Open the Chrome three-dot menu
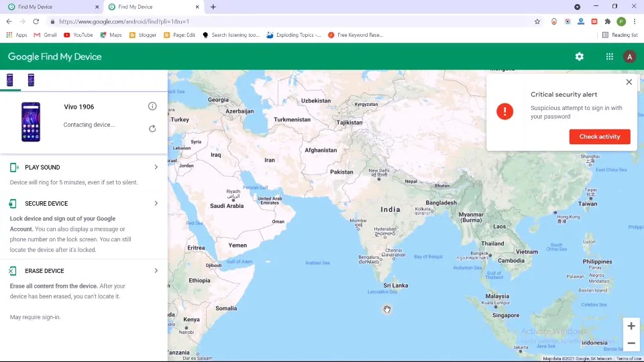The width and height of the screenshot is (644, 362). point(635,21)
